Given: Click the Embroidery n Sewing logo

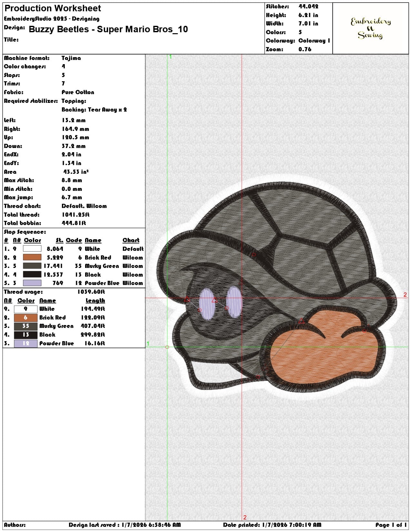Looking at the screenshot, I should [371, 28].
